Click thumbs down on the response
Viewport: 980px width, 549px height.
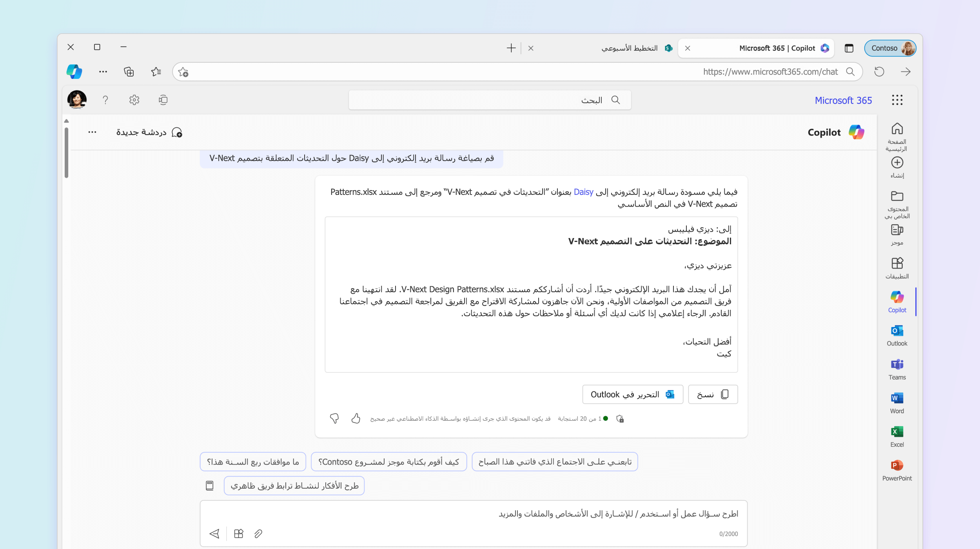[334, 418]
